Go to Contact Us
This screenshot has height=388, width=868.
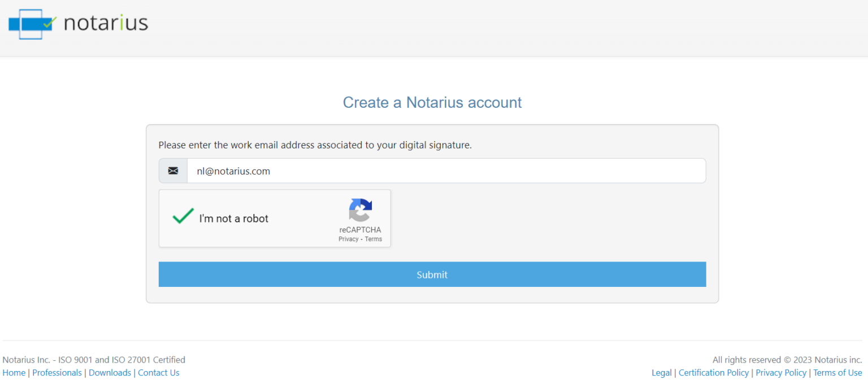pos(158,372)
